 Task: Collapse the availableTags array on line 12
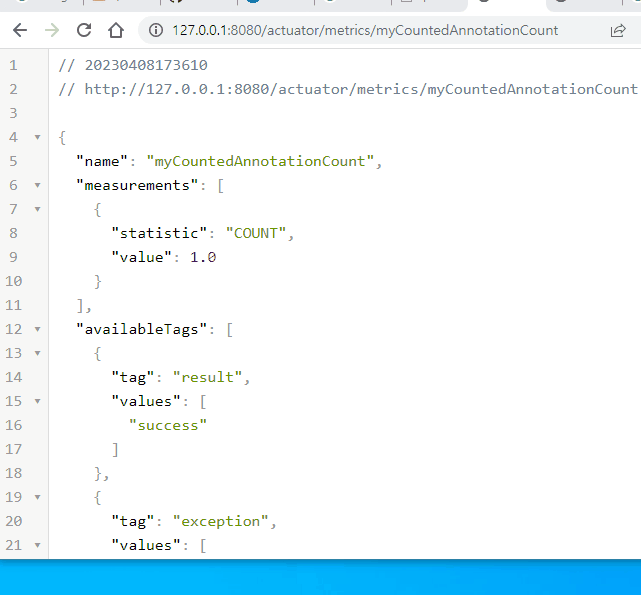tap(38, 329)
